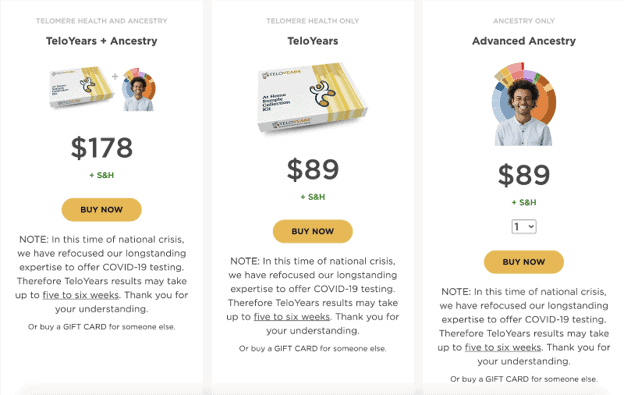Buy the TeloYears + Ancestry bundle now
The width and height of the screenshot is (624, 395).
pyautogui.click(x=101, y=210)
